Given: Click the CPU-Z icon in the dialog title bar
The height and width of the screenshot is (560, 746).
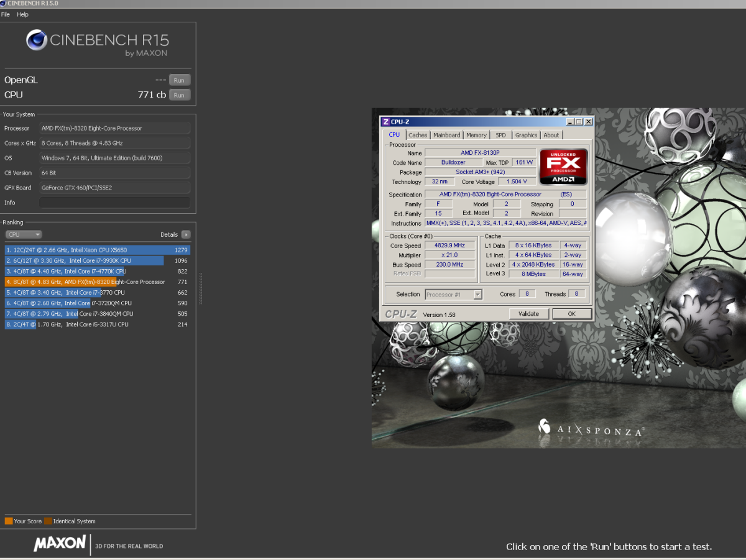Looking at the screenshot, I should coord(387,121).
